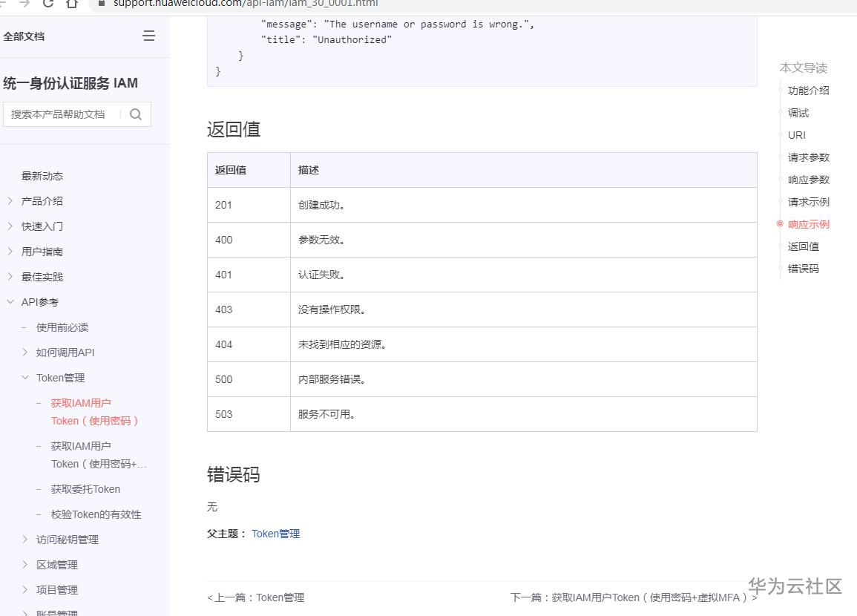The width and height of the screenshot is (857, 616).
Task: Open 校验Token的有效性 in sidebar
Action: coord(96,514)
